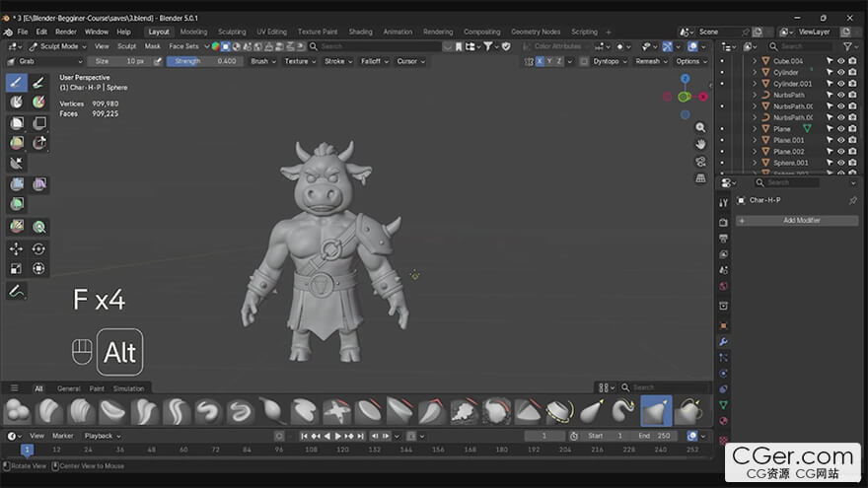The height and width of the screenshot is (488, 868).
Task: Toggle selectability arrow for Sphere.001
Action: [x=830, y=163]
